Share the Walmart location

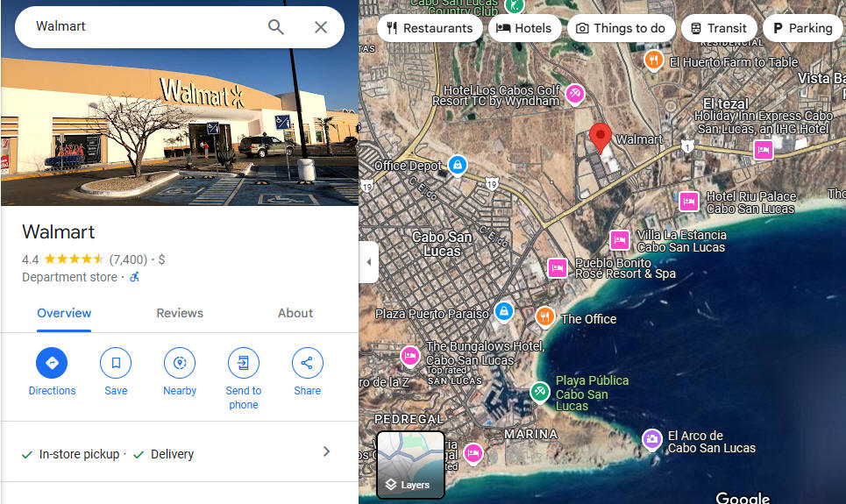(307, 363)
